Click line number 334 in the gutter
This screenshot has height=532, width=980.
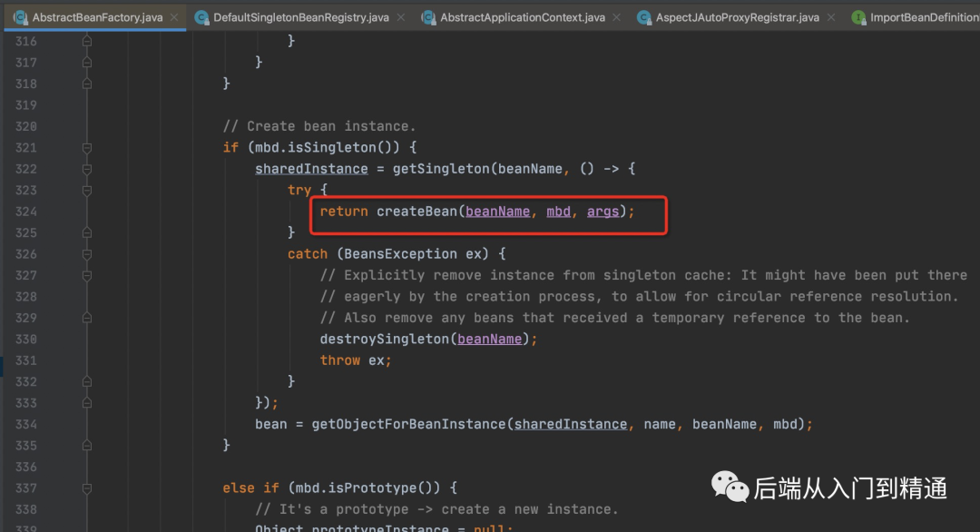point(26,425)
